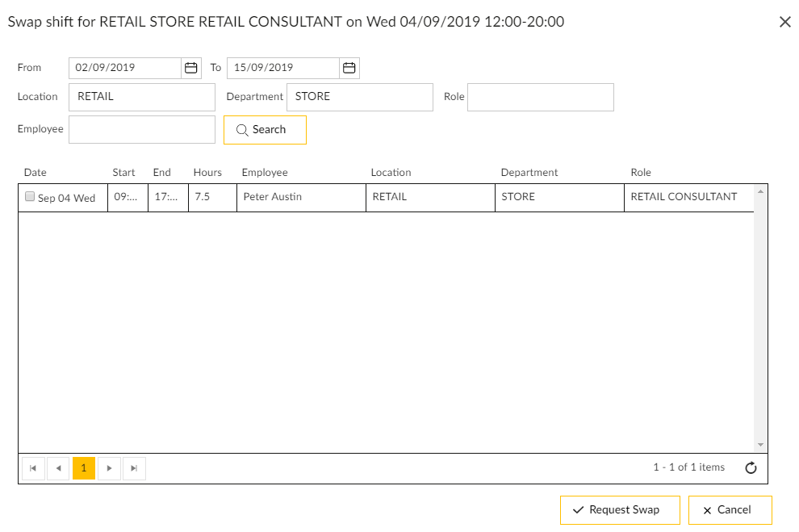Sort by the Date column header
This screenshot has width=799, height=532.
(36, 172)
